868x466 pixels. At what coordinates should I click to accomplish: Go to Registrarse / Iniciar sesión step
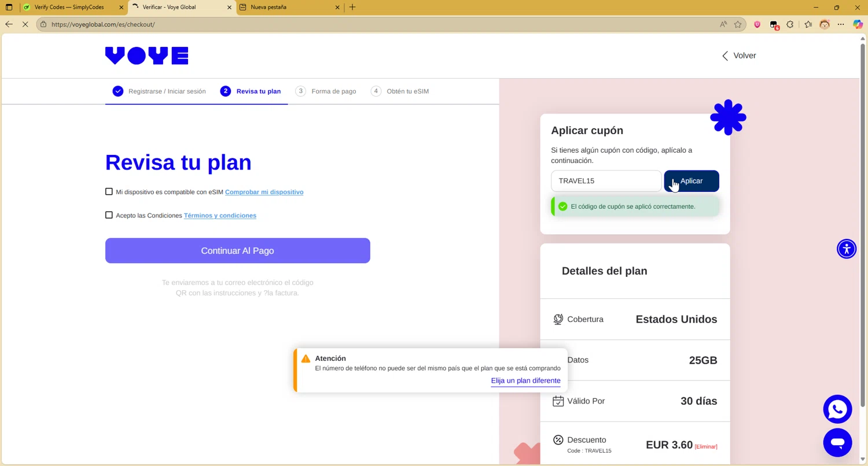click(x=159, y=91)
